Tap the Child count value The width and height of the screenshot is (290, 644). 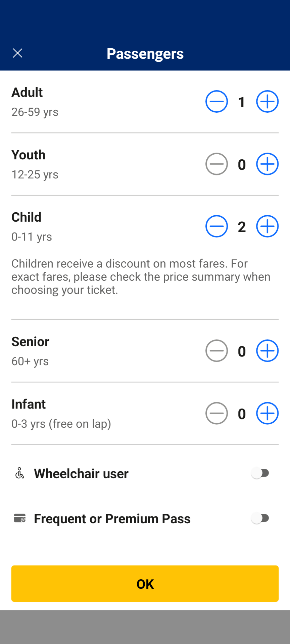click(x=242, y=227)
